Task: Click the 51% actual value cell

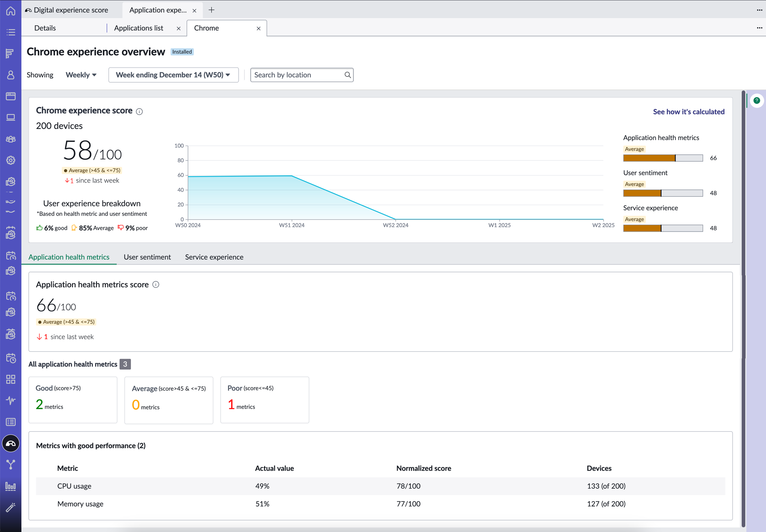Action: tap(262, 504)
